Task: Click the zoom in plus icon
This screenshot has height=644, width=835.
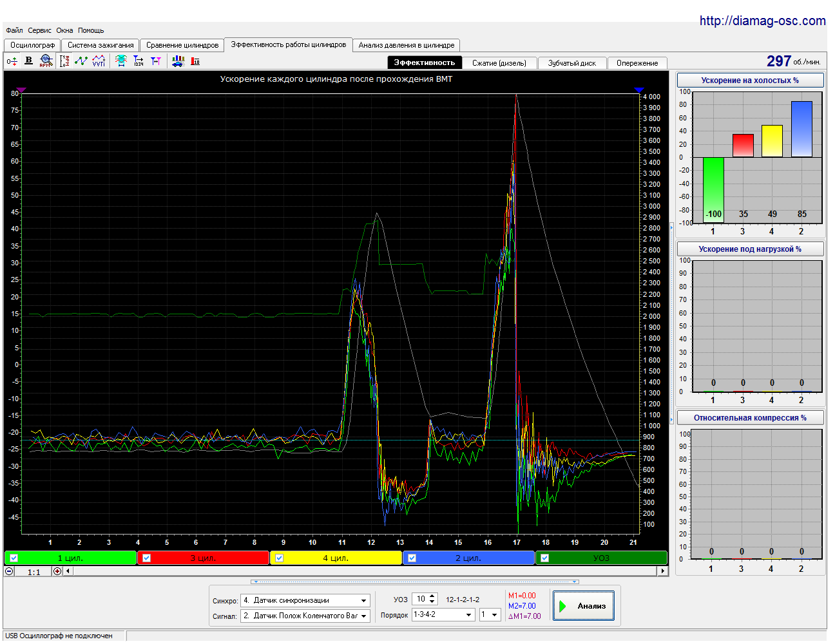Action: point(57,571)
